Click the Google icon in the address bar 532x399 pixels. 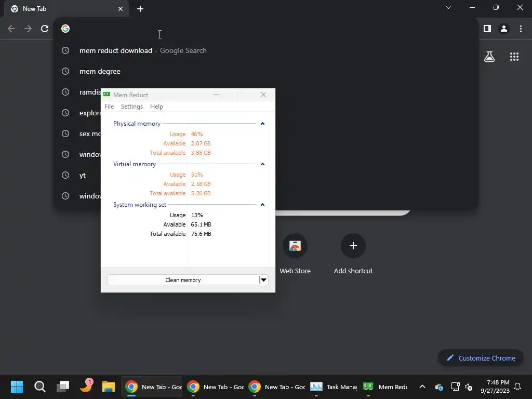pyautogui.click(x=65, y=29)
